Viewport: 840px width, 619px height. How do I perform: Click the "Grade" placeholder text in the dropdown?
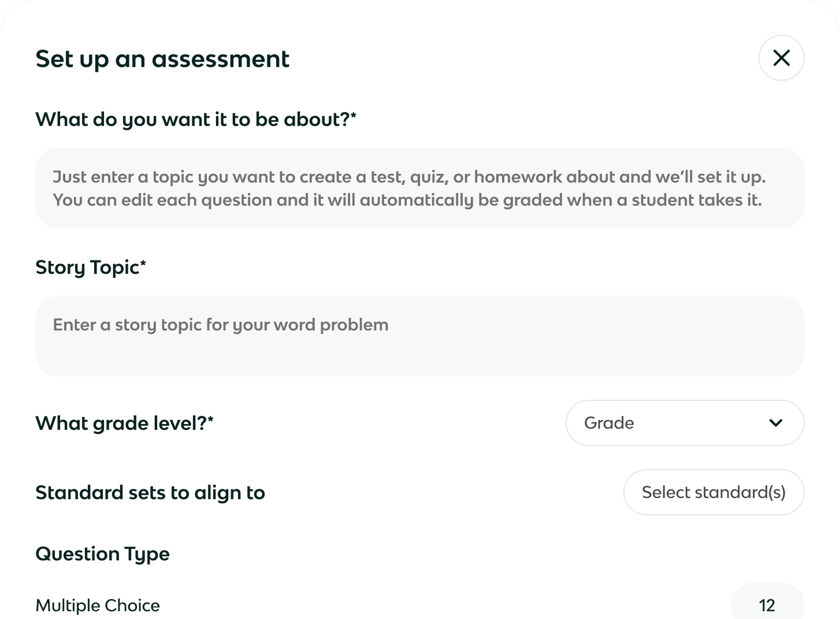pyautogui.click(x=609, y=423)
